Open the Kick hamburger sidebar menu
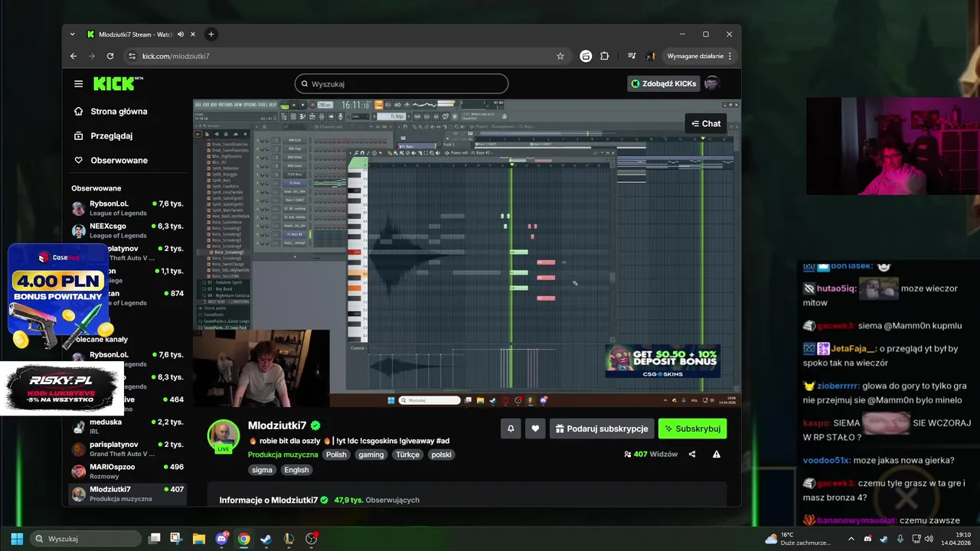 tap(78, 83)
